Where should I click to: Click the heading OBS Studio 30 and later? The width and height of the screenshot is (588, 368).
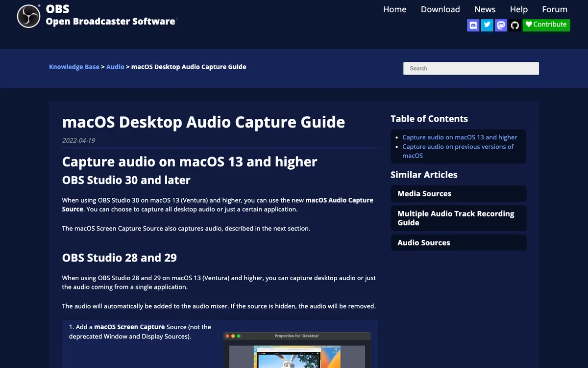(x=126, y=180)
